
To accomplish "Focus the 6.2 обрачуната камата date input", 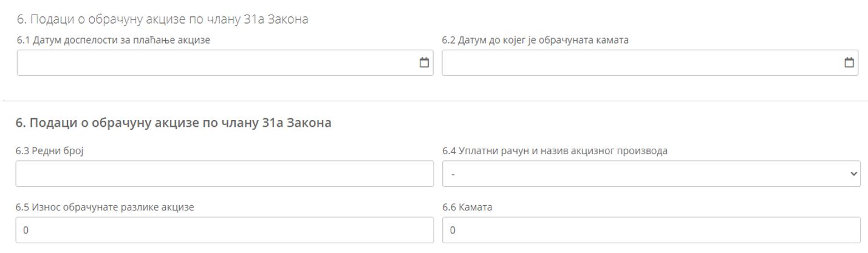I will [638, 62].
